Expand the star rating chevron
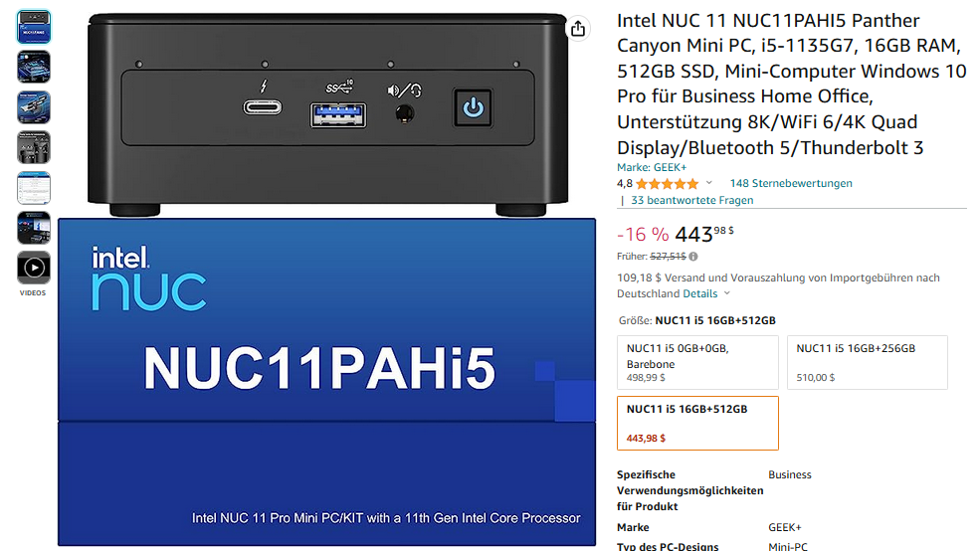 [708, 183]
